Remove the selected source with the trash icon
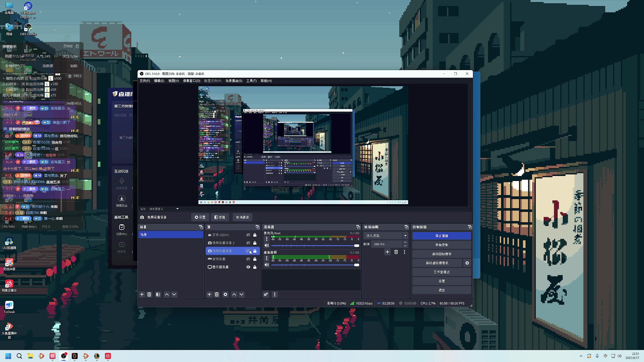 click(x=217, y=295)
